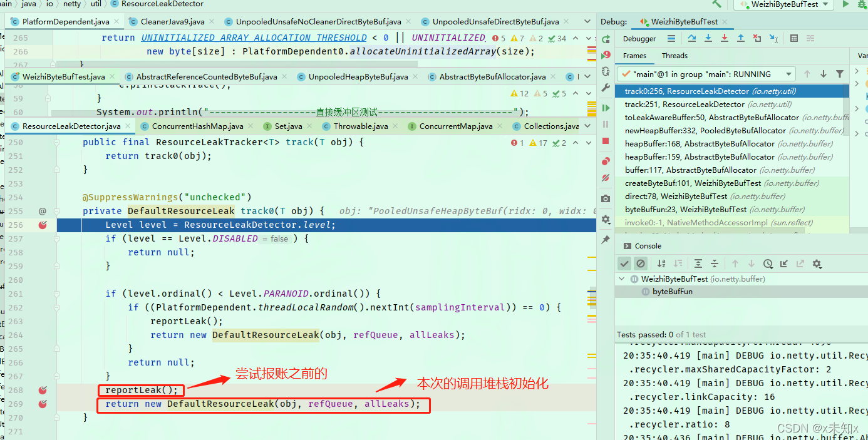Click Force Step Into red arrow
868x440 pixels.
point(725,38)
